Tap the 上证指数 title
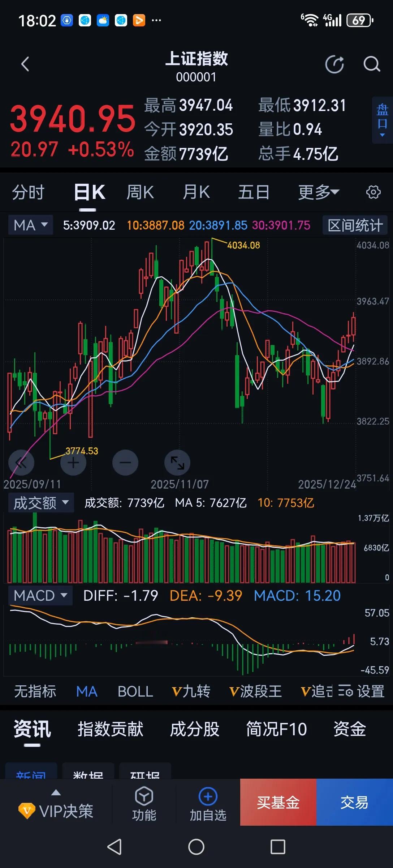The image size is (393, 868). [x=196, y=59]
